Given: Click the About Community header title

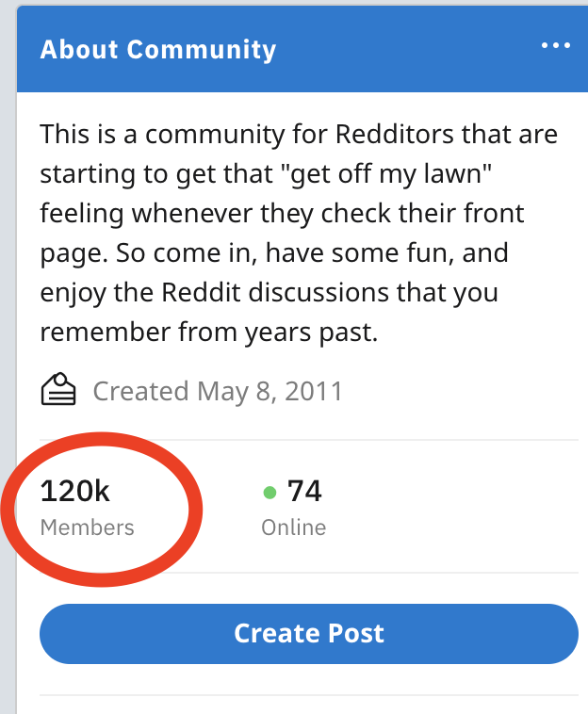Looking at the screenshot, I should tap(158, 49).
